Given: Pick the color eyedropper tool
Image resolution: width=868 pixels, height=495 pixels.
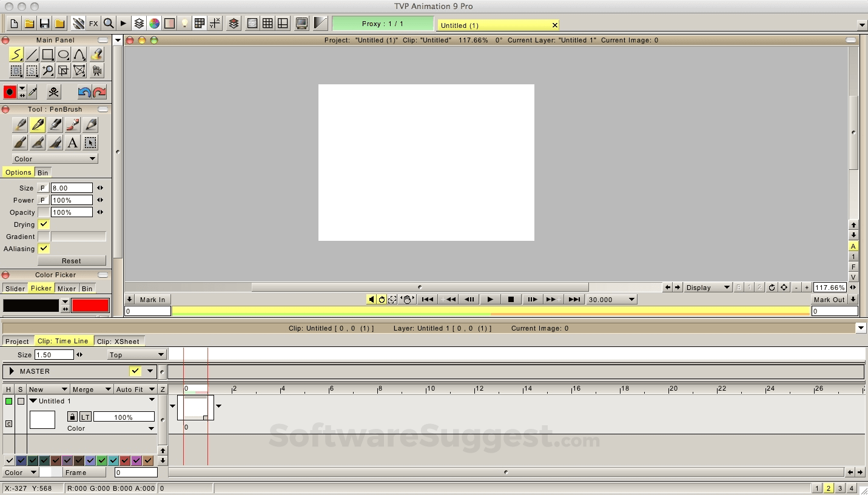Looking at the screenshot, I should click(x=33, y=92).
